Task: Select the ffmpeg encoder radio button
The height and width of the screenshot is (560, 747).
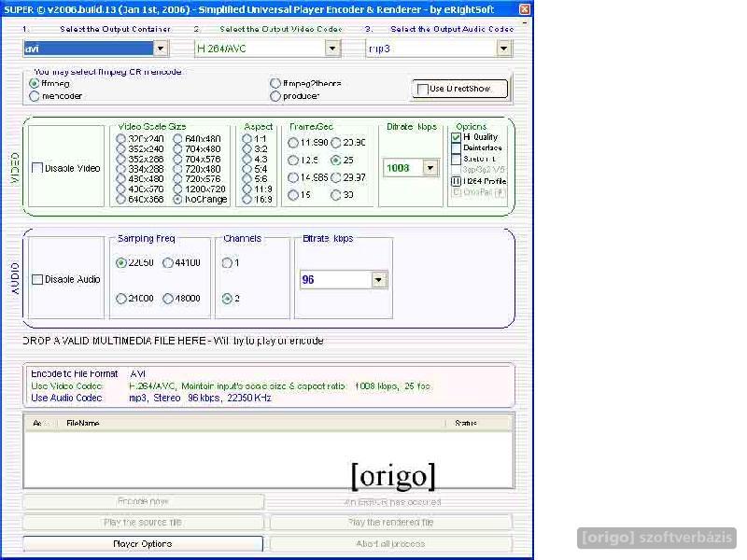Action: [35, 83]
